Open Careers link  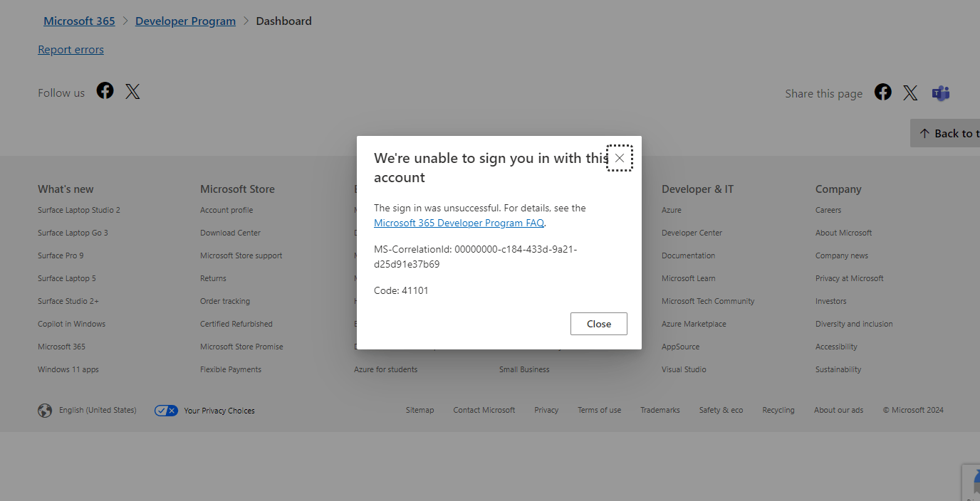click(x=828, y=210)
